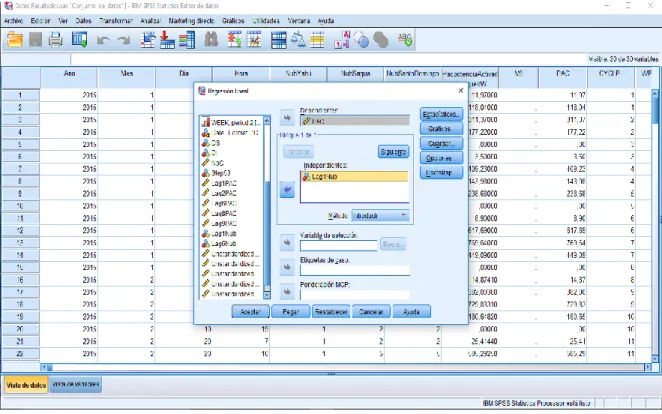Click the Cancelar button

[371, 312]
